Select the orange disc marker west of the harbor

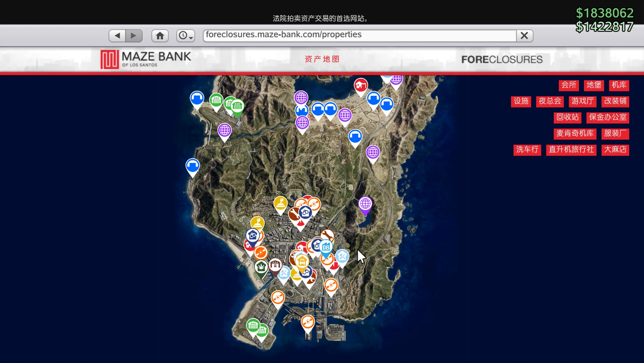pos(278,298)
